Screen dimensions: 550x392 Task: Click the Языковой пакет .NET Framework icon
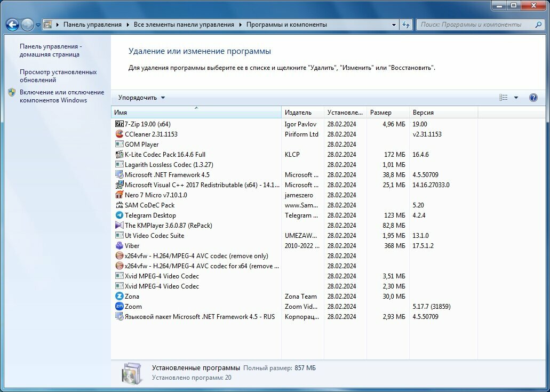(x=119, y=317)
